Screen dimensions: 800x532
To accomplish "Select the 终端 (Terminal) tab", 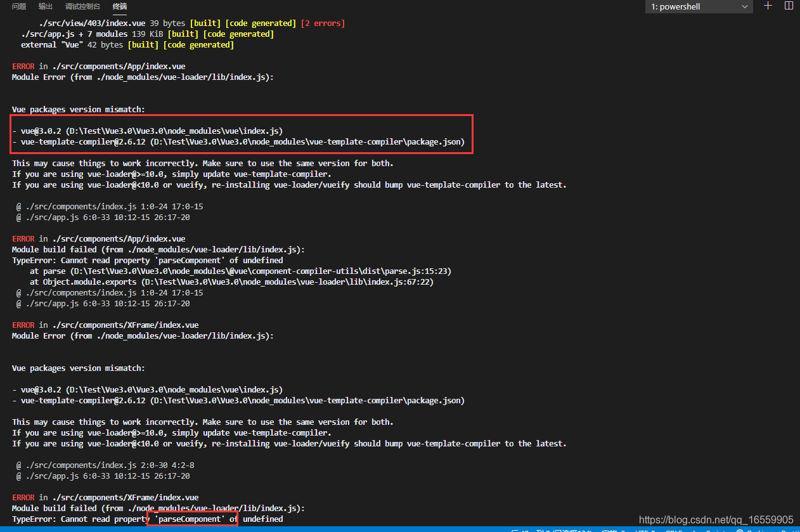I will pyautogui.click(x=119, y=7).
